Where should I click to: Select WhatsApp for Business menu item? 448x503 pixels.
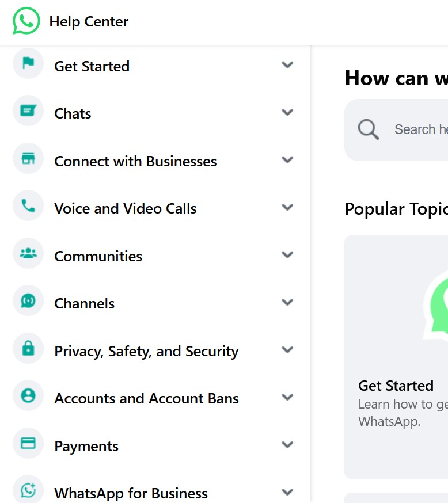coord(131,493)
